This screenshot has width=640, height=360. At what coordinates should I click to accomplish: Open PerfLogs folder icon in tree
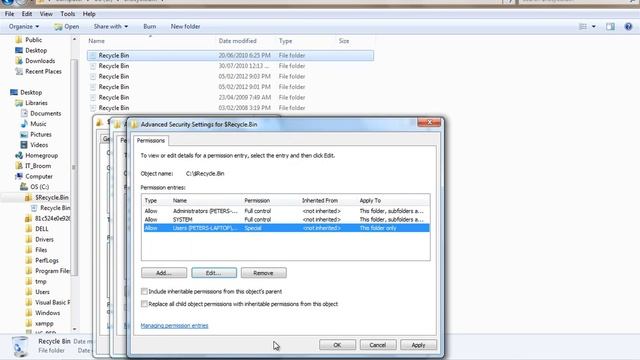(29, 260)
